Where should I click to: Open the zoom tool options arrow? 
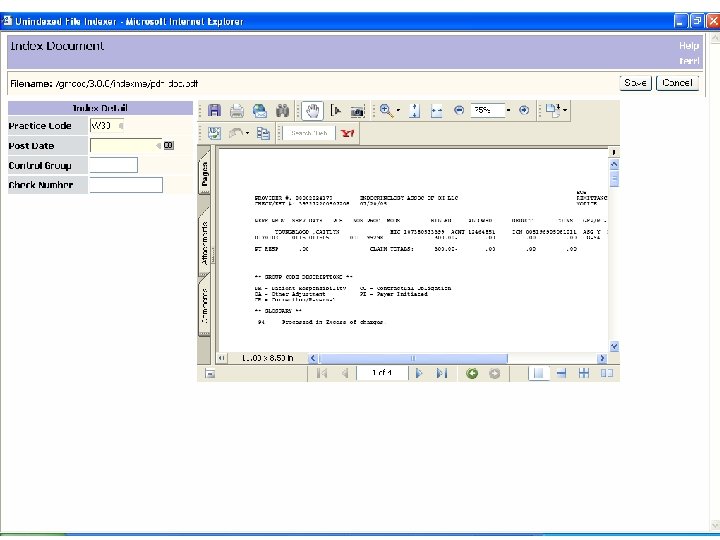(398, 110)
